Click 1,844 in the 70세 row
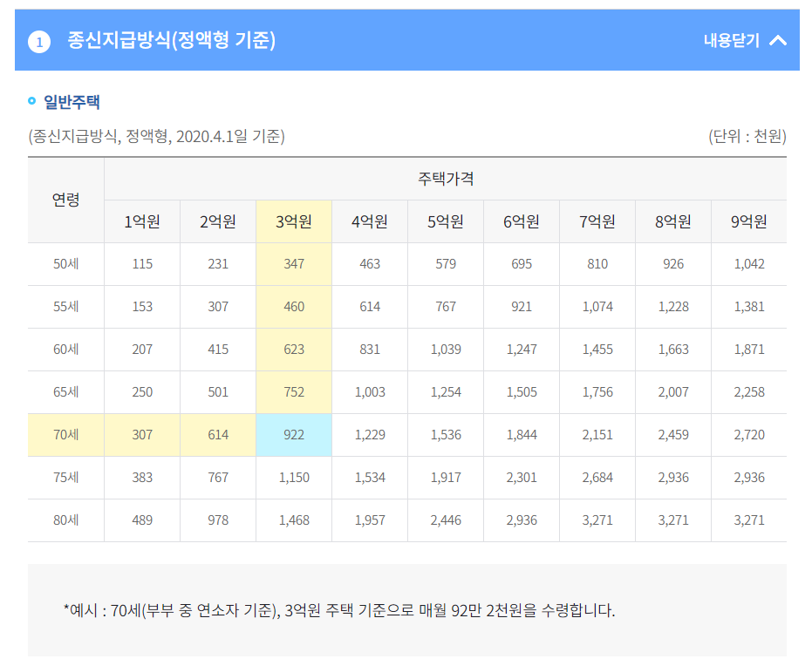Image resolution: width=812 pixels, height=659 pixels. click(x=522, y=435)
